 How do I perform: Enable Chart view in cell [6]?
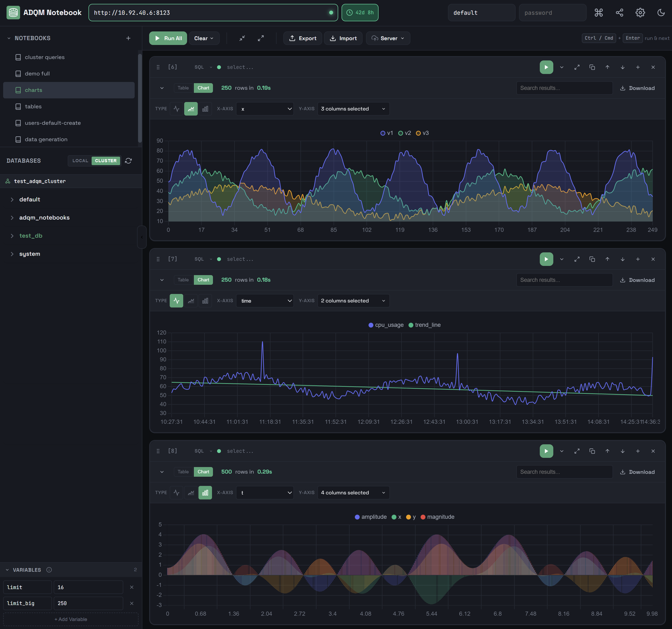(x=203, y=88)
